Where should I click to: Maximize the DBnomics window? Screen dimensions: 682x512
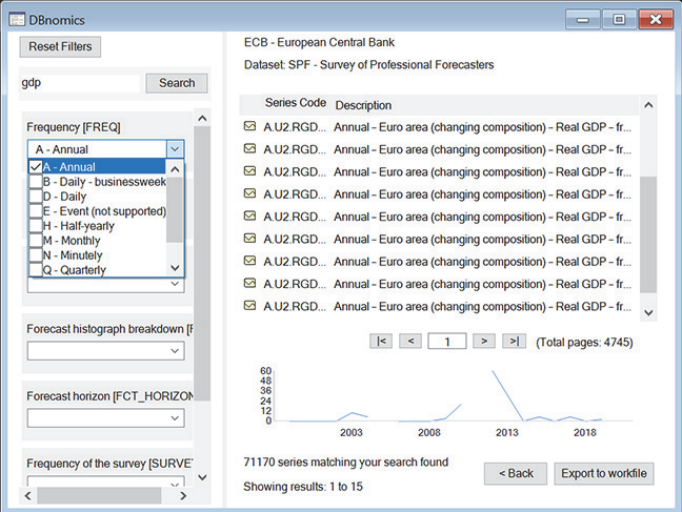coord(619,20)
